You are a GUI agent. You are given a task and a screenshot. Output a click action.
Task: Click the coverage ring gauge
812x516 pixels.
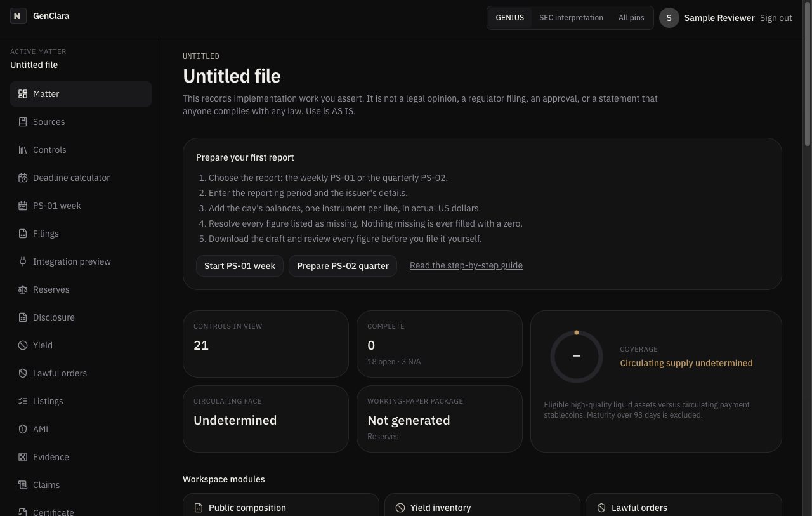(x=577, y=356)
